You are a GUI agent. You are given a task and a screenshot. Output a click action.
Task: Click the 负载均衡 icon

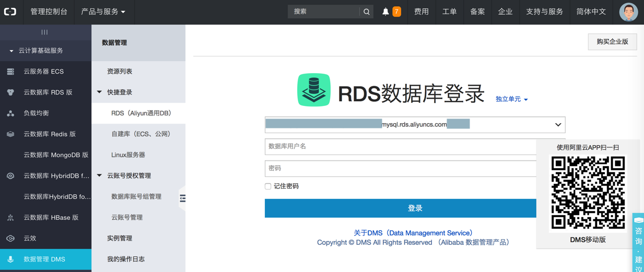point(10,113)
